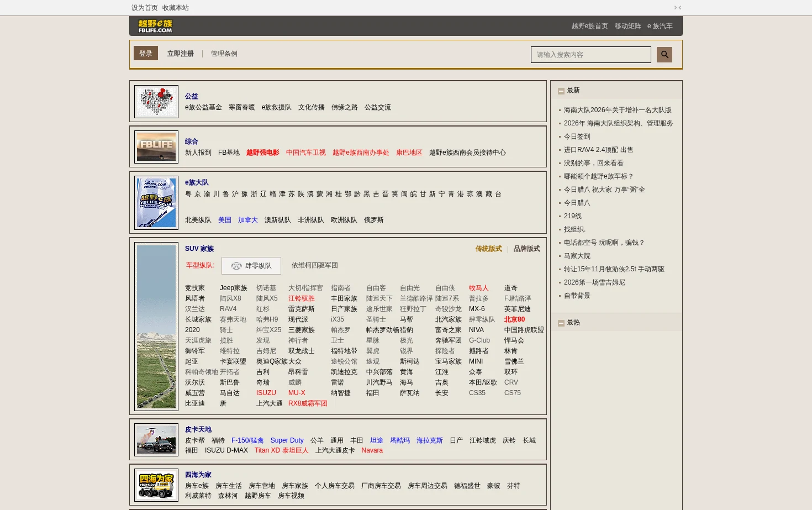Open the 皮卡天地 truck thumbnail
This screenshot has height=510, width=812.
coord(156,439)
